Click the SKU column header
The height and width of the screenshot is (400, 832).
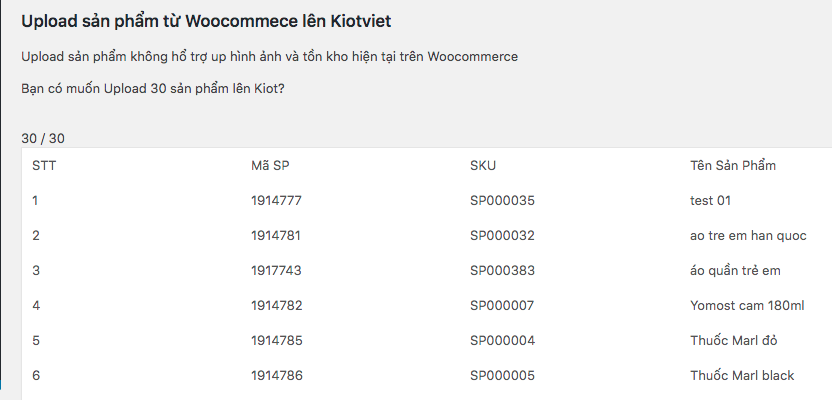click(483, 166)
